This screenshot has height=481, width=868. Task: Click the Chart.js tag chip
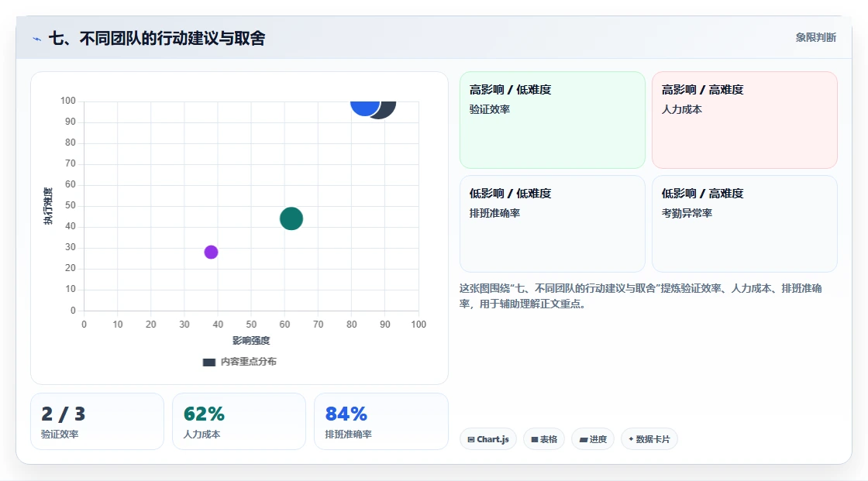click(x=488, y=439)
